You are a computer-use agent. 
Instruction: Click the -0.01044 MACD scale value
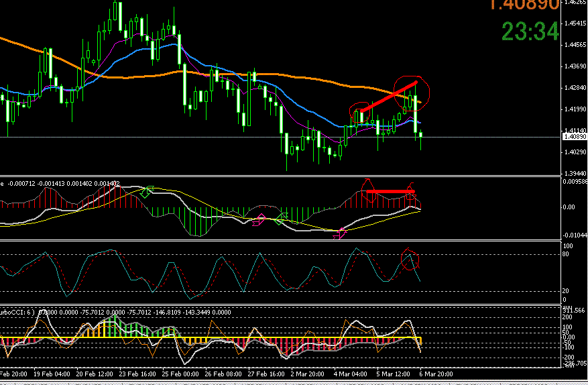574,235
